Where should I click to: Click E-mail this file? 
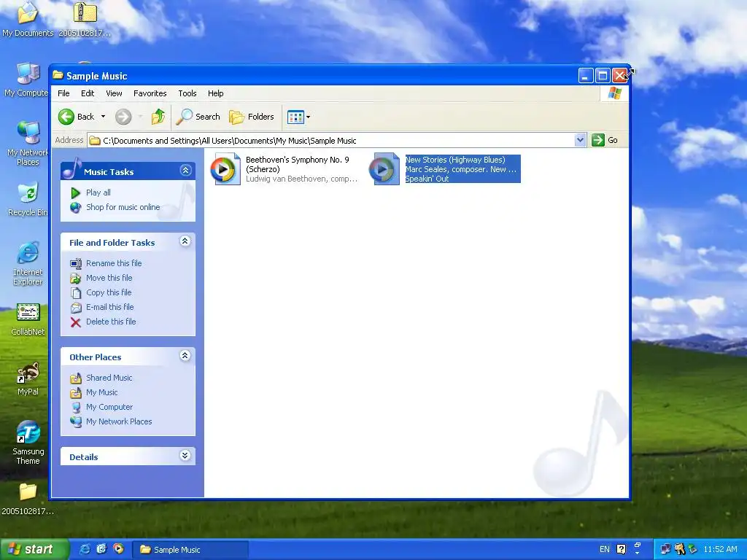(109, 307)
